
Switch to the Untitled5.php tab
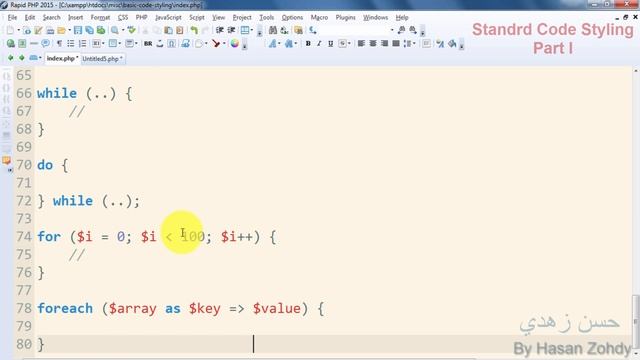pyautogui.click(x=102, y=59)
